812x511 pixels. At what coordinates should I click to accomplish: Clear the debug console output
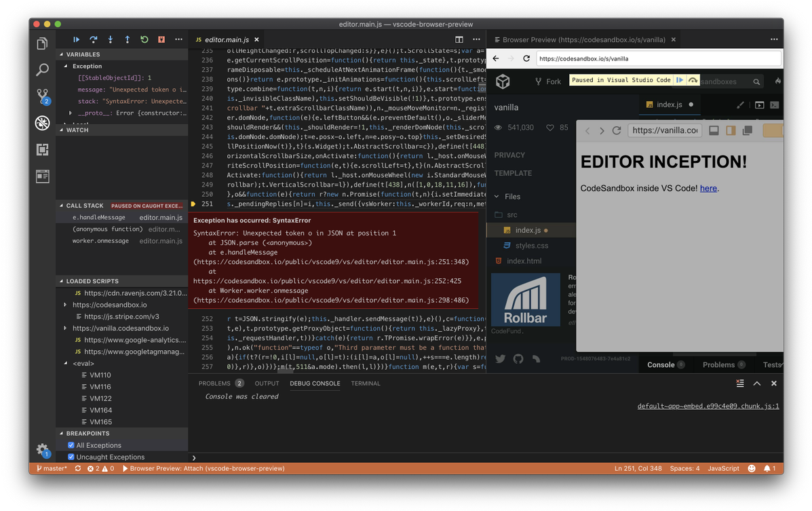pos(740,383)
